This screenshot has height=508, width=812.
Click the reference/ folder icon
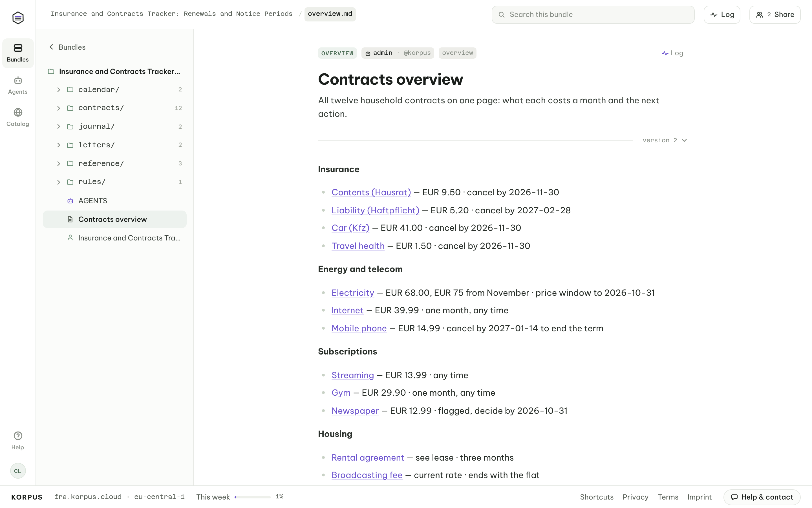point(70,164)
